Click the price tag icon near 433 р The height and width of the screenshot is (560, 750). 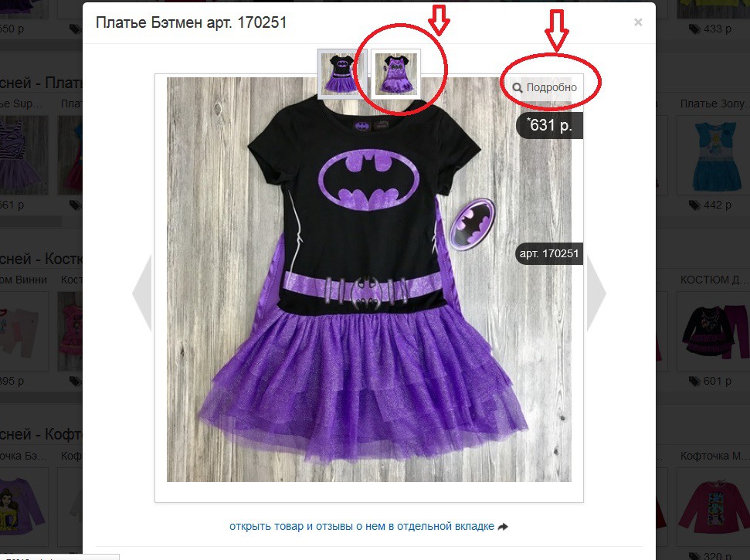(694, 29)
